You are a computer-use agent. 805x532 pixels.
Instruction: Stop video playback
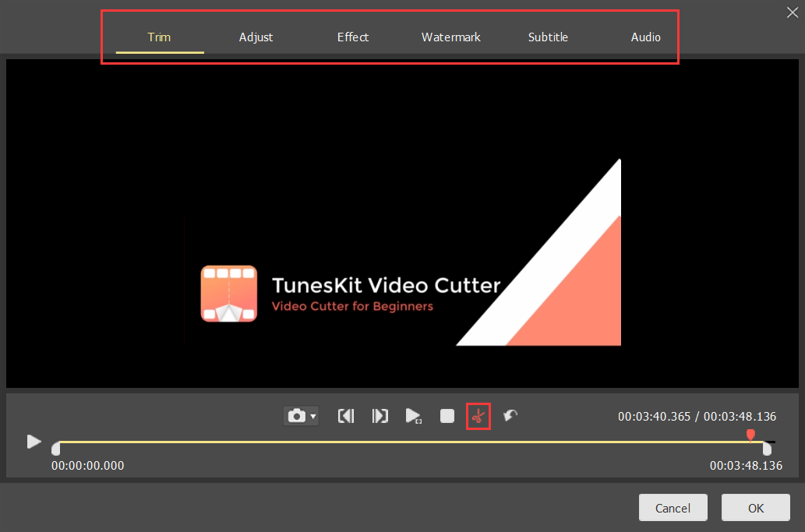click(x=447, y=415)
